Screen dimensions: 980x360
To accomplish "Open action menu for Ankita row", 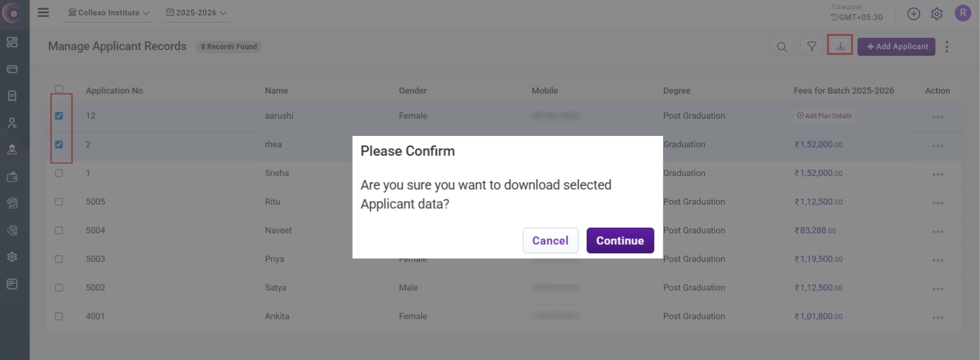I will tap(937, 317).
